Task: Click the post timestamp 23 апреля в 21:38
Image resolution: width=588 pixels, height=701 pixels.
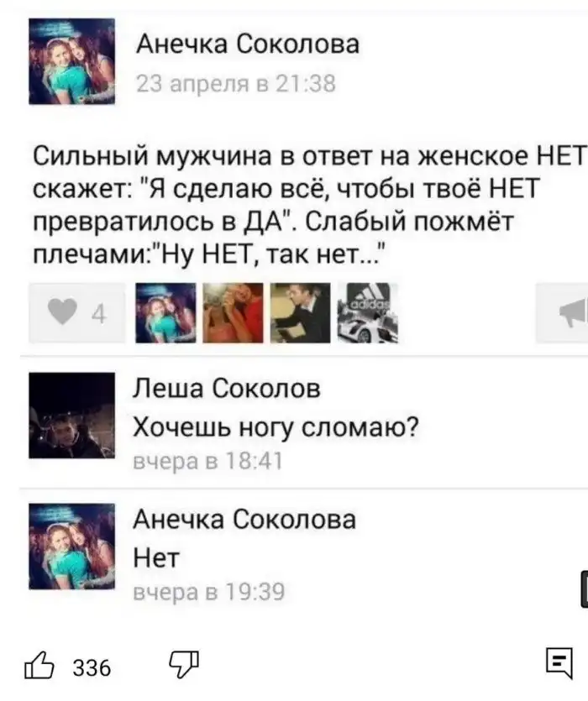Action: (236, 84)
